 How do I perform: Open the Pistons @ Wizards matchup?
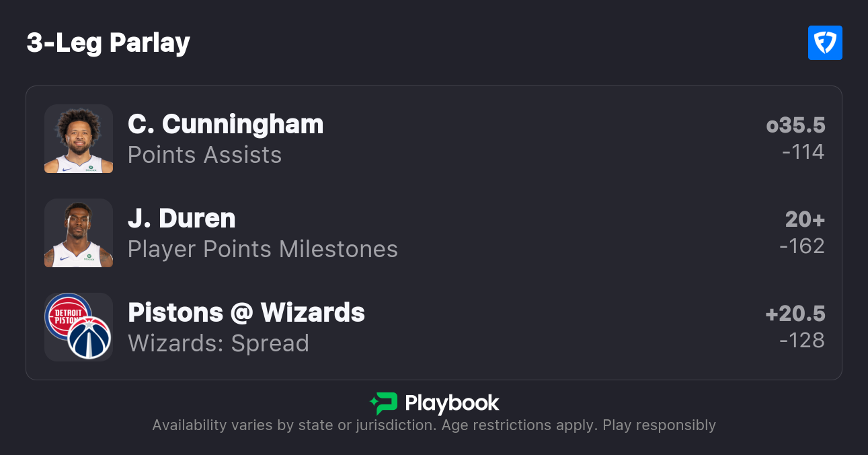tap(246, 313)
